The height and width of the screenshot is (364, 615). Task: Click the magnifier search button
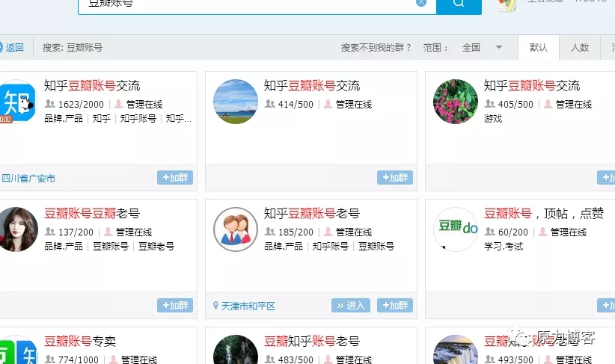point(458,4)
